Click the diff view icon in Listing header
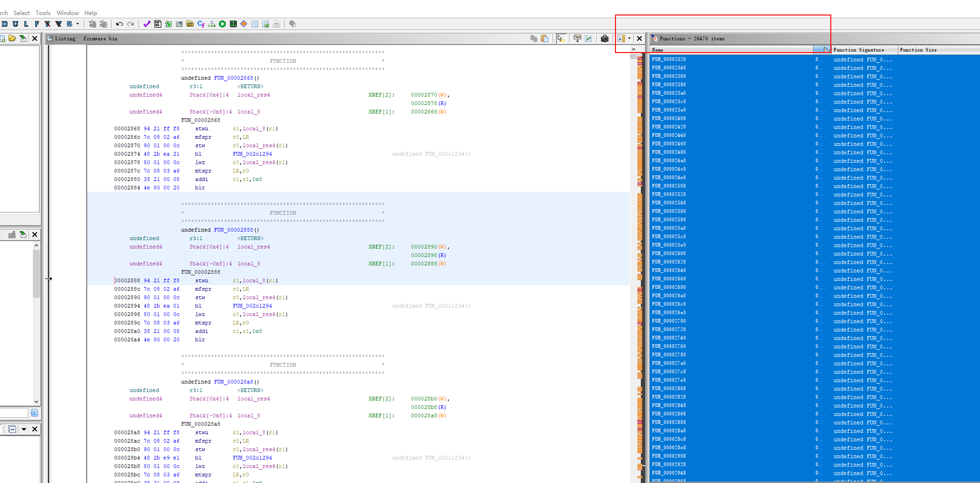980x483 pixels. pos(588,38)
